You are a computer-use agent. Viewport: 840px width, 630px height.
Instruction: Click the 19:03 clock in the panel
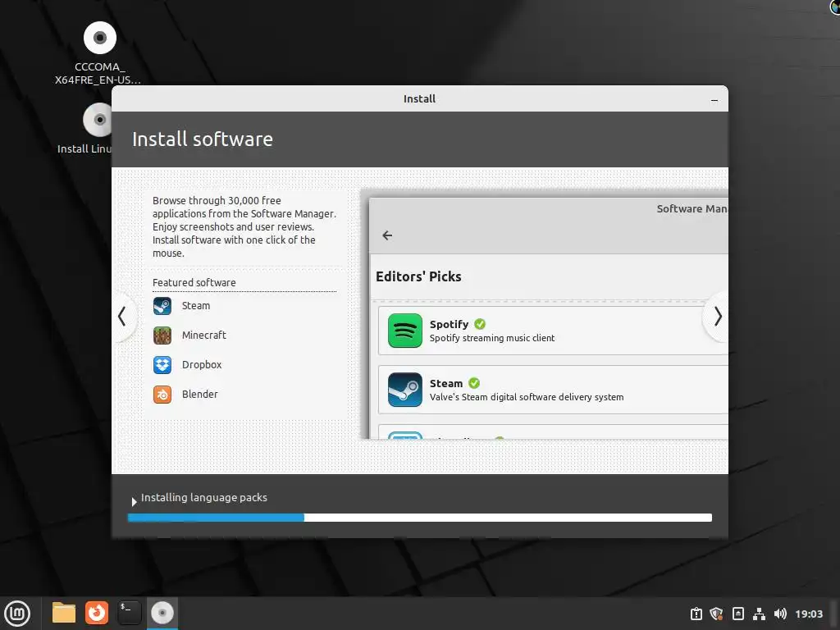(808, 614)
